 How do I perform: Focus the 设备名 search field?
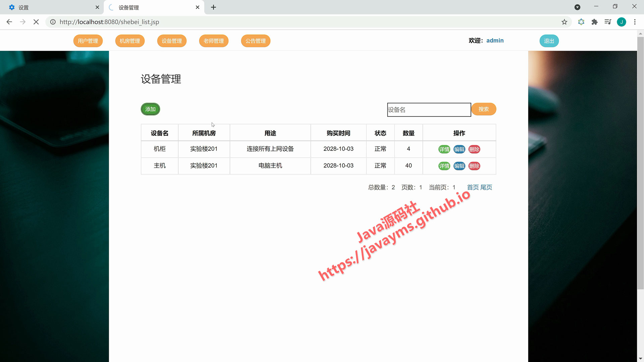coord(429,110)
